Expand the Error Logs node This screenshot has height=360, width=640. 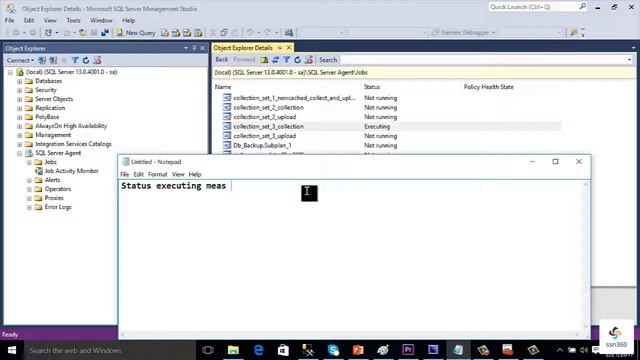[x=29, y=207]
